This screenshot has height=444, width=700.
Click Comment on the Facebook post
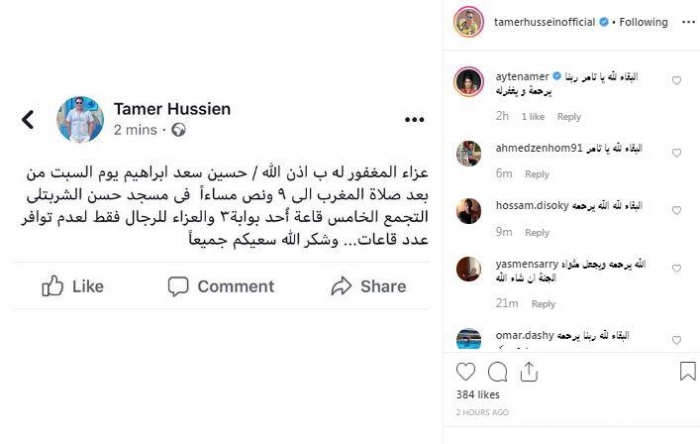coord(221,286)
